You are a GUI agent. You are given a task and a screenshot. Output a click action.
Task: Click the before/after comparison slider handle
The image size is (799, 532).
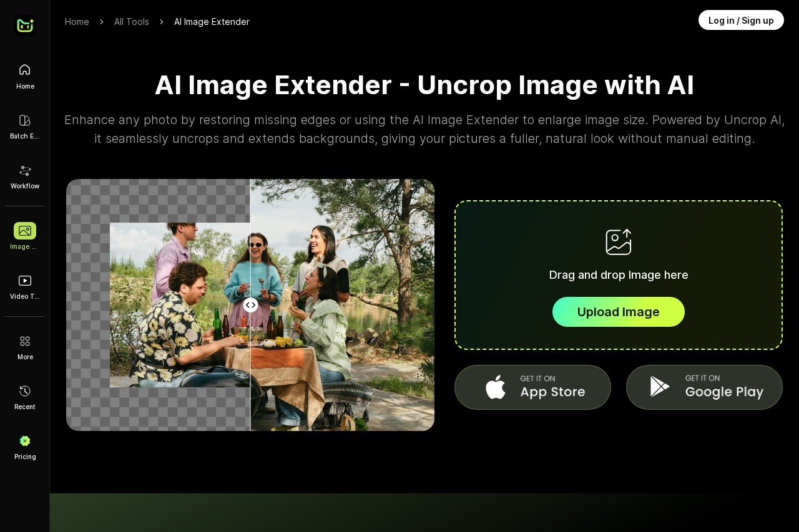250,305
